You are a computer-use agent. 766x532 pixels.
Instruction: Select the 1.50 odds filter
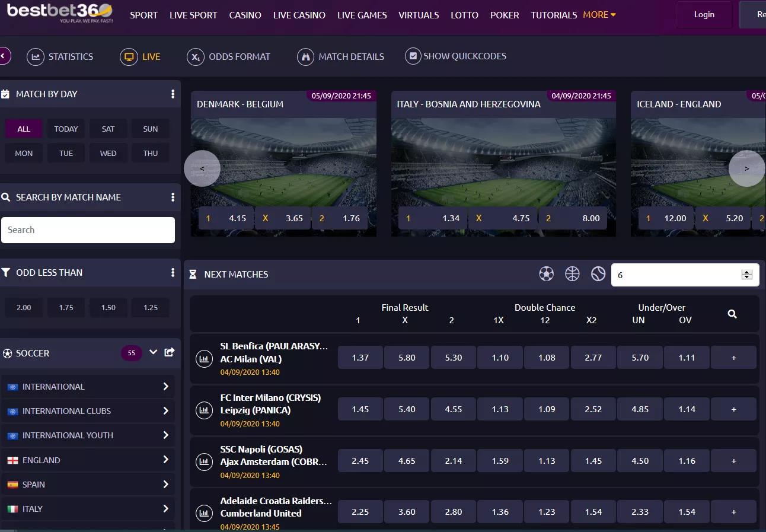[108, 307]
